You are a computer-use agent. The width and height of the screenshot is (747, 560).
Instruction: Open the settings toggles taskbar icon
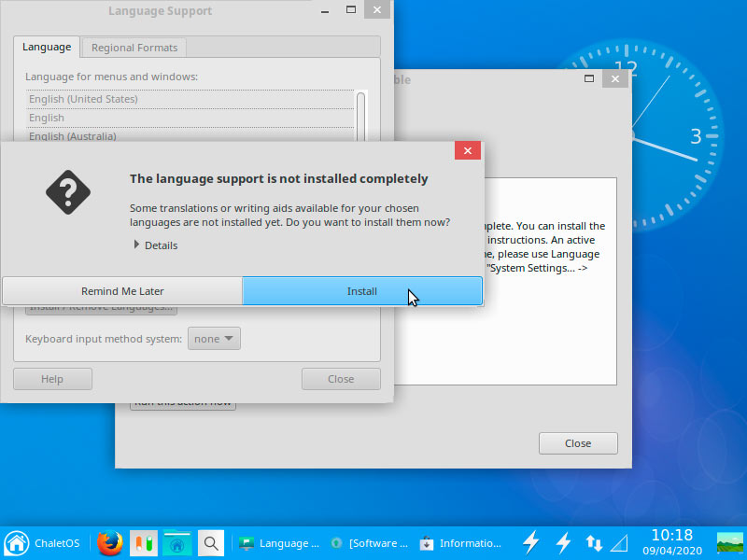point(144,543)
